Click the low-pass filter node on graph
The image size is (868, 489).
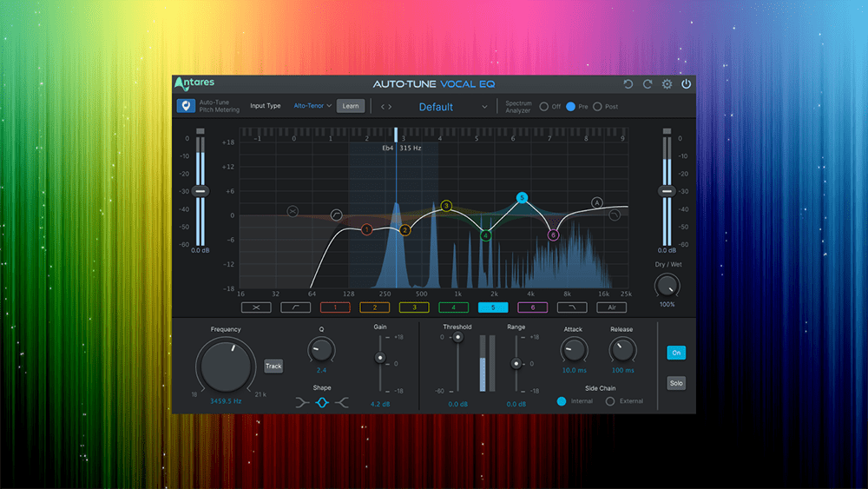click(x=615, y=215)
